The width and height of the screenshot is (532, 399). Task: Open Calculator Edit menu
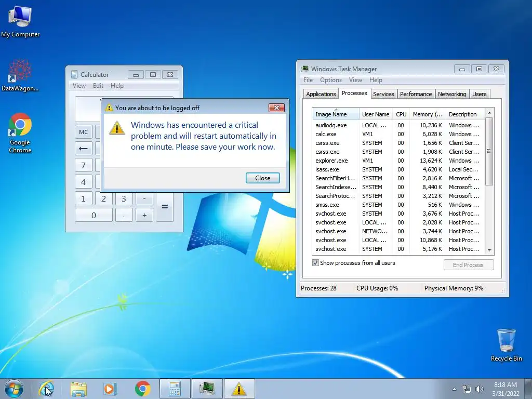(x=98, y=86)
